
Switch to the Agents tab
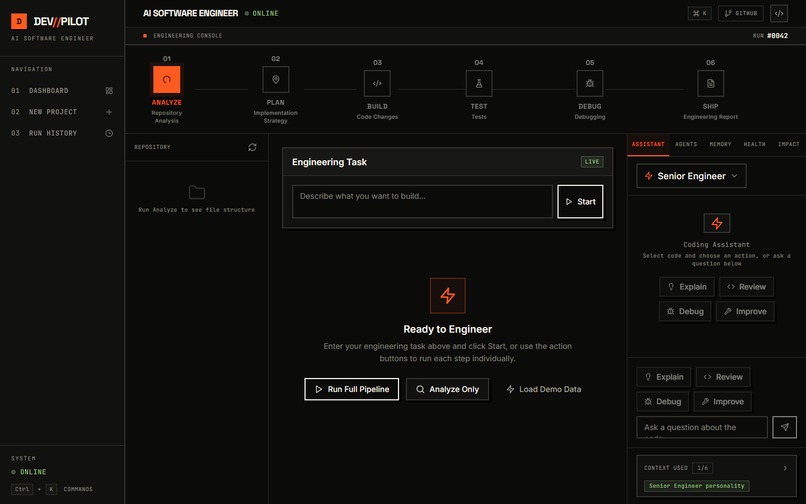click(686, 145)
